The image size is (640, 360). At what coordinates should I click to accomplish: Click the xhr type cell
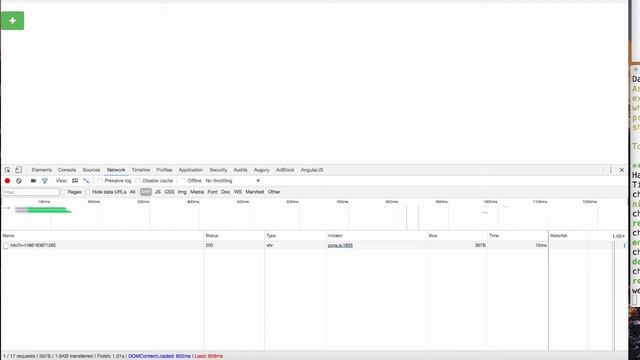tap(269, 245)
